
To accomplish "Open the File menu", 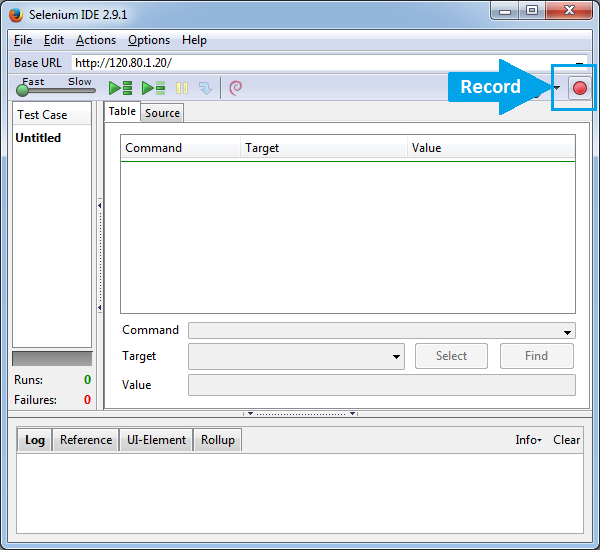I will tap(23, 40).
